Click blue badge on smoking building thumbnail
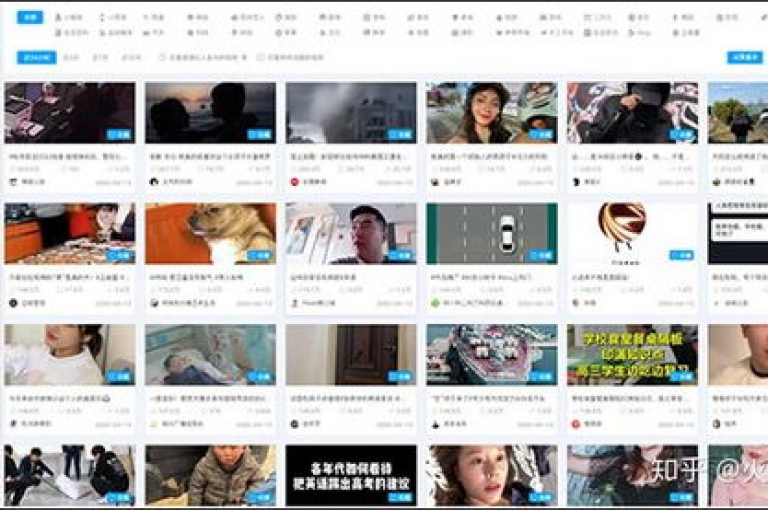 point(401,134)
